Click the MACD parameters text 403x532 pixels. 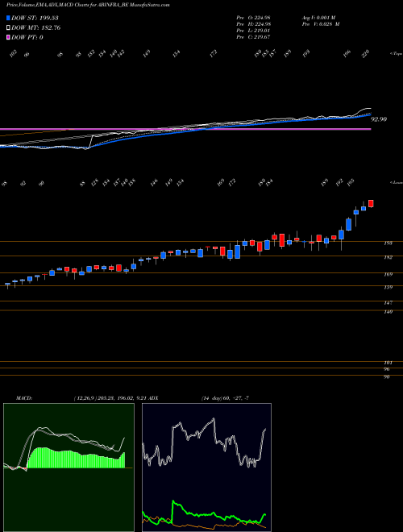110,398
